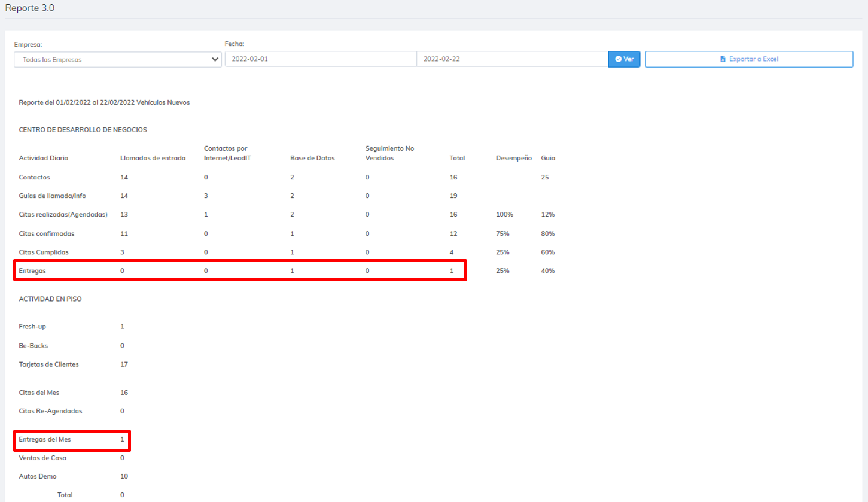Select the Contactos por Internet/LeadIT column header
This screenshot has width=868, height=502.
(226, 153)
